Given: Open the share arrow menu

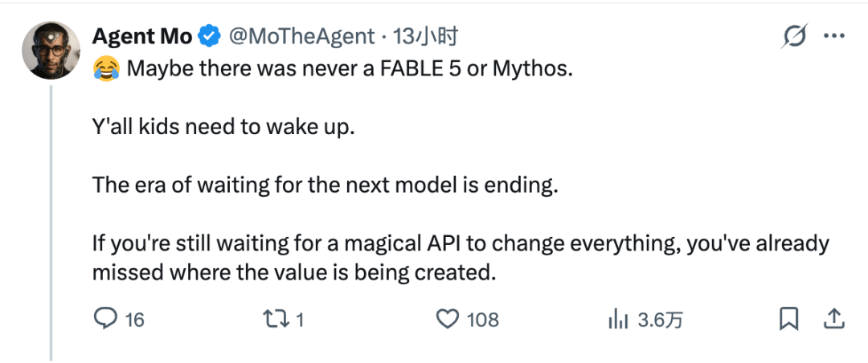Looking at the screenshot, I should point(834,319).
